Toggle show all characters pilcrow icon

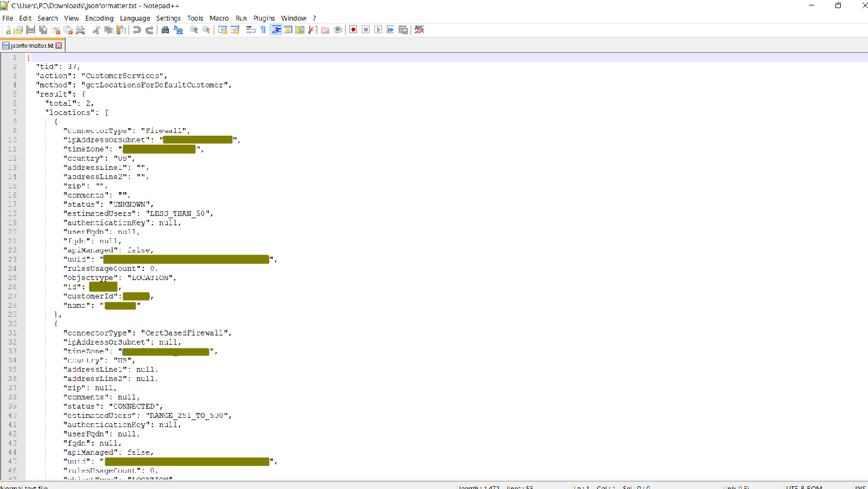point(263,30)
